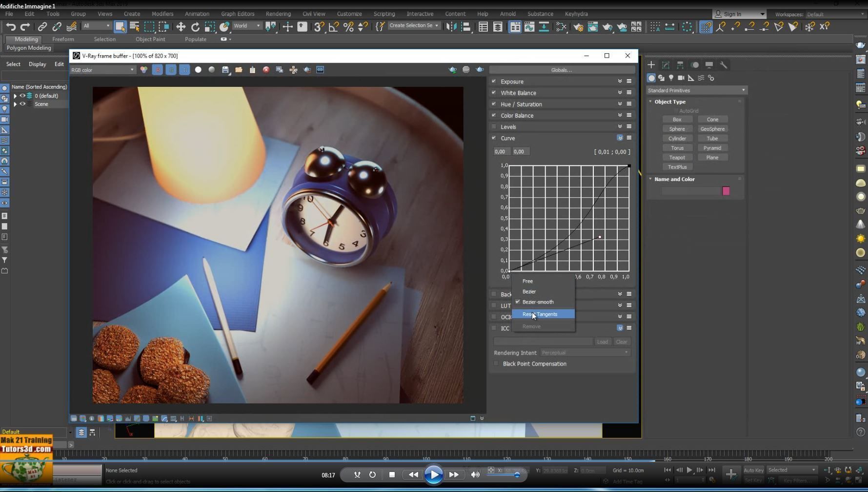Switch to the Freeform ribbon tab

click(x=63, y=39)
